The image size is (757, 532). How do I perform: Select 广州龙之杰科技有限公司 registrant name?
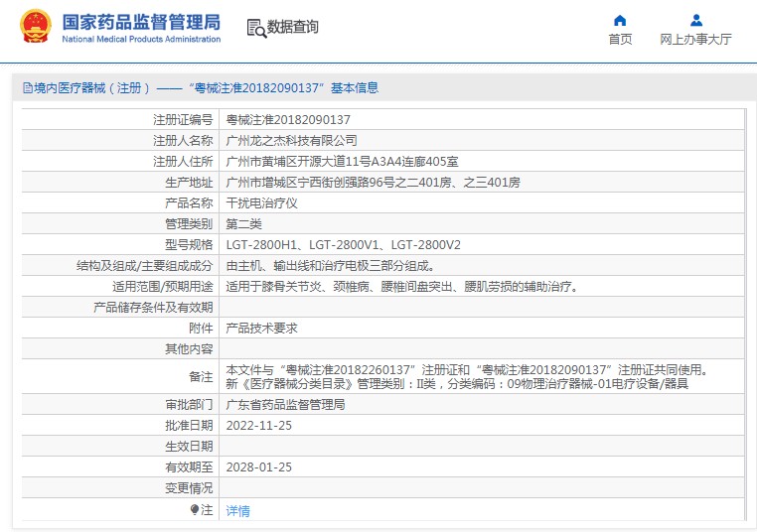(292, 140)
